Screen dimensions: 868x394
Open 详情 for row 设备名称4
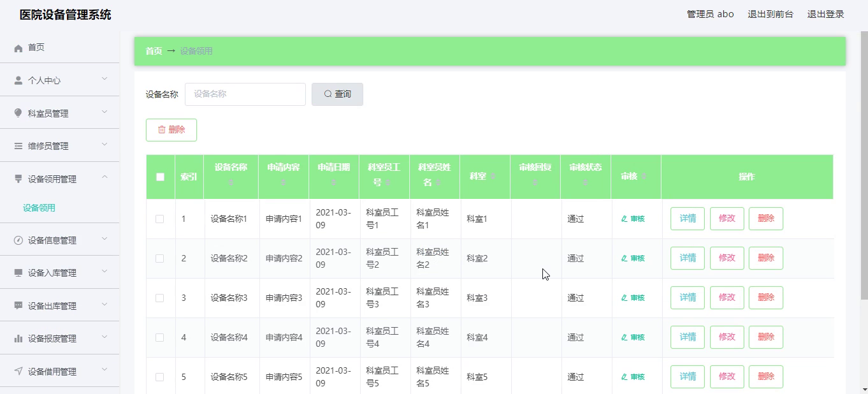tap(688, 337)
